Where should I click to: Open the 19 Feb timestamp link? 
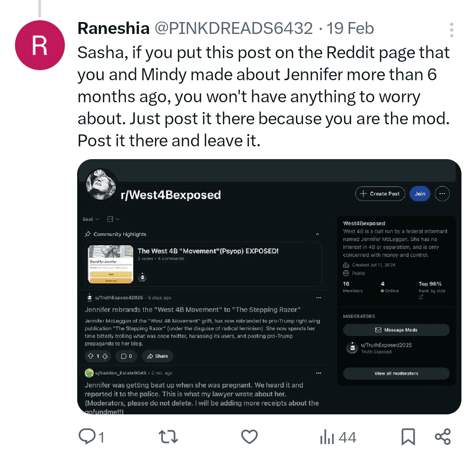click(x=350, y=28)
